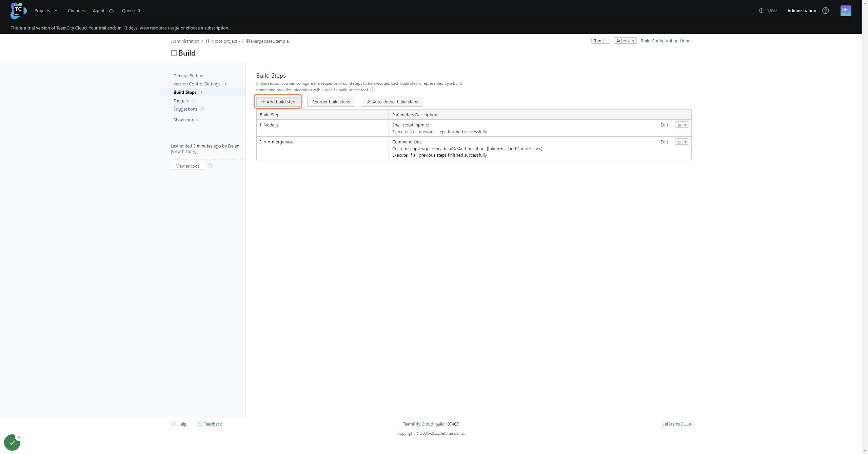Edit the run-mergebase build step
868x454 pixels.
[664, 142]
